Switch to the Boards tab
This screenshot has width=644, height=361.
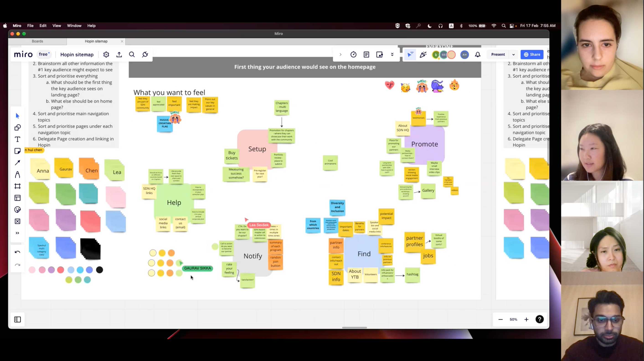pyautogui.click(x=37, y=41)
